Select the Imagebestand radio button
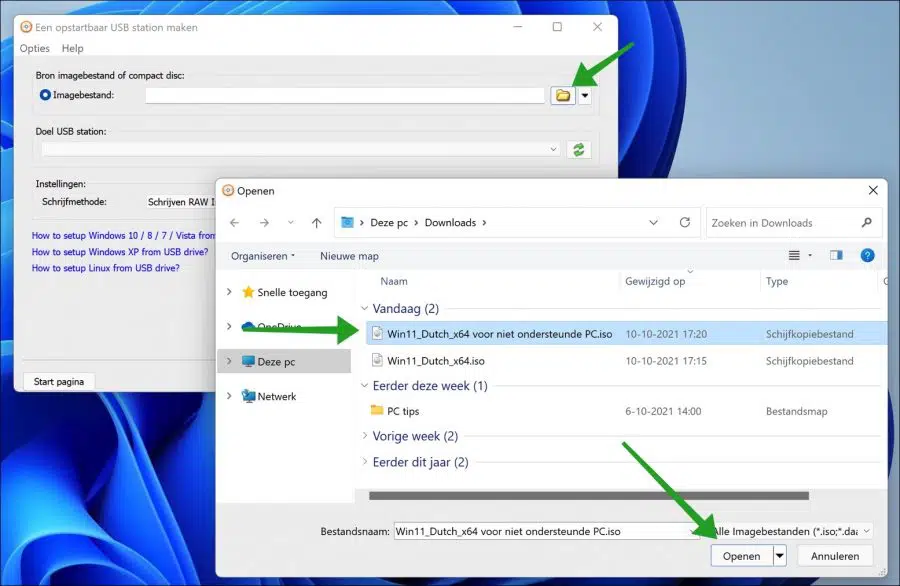 tap(45, 95)
